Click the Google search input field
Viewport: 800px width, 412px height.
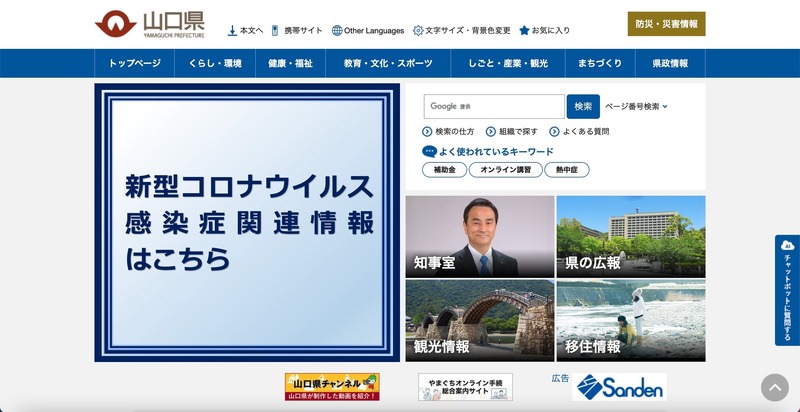coord(494,106)
